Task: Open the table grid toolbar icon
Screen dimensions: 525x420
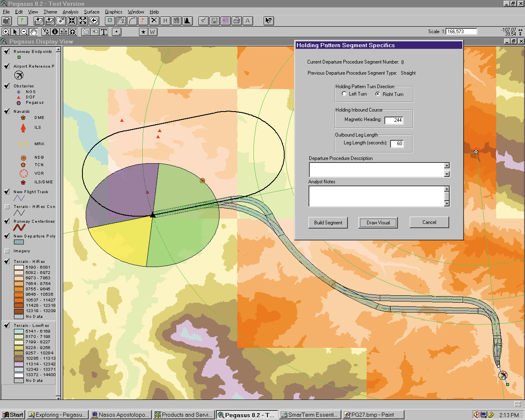Action: coord(7,21)
